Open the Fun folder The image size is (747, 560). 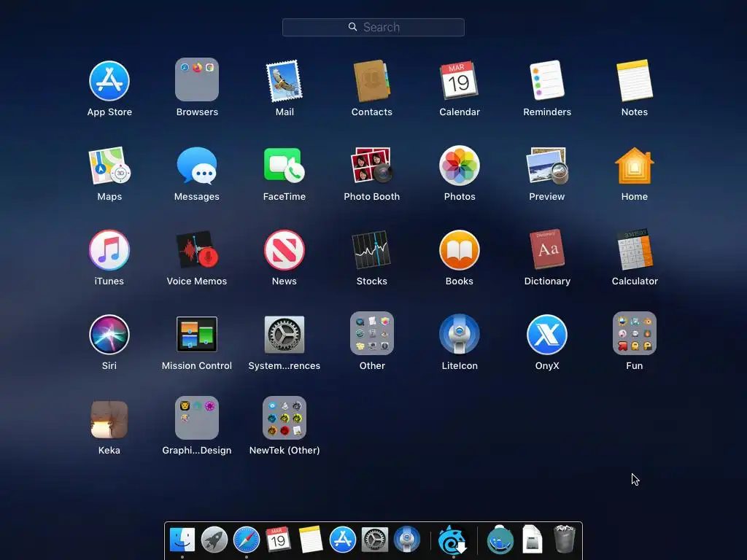635,333
